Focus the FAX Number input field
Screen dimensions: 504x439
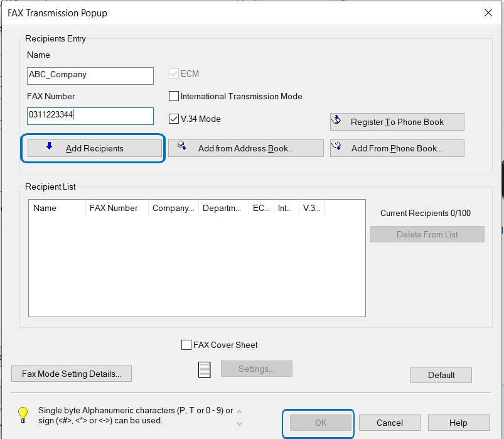point(90,116)
